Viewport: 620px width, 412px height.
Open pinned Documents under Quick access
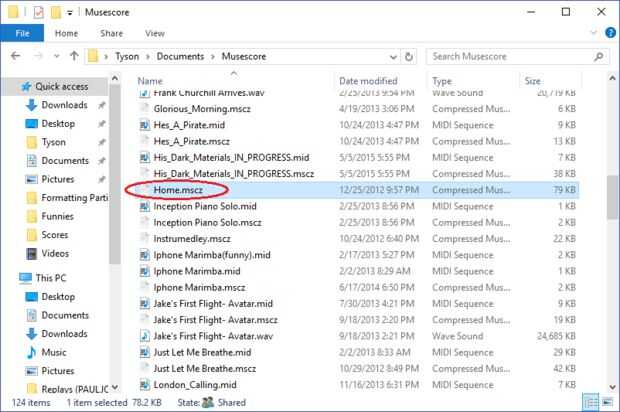point(65,161)
